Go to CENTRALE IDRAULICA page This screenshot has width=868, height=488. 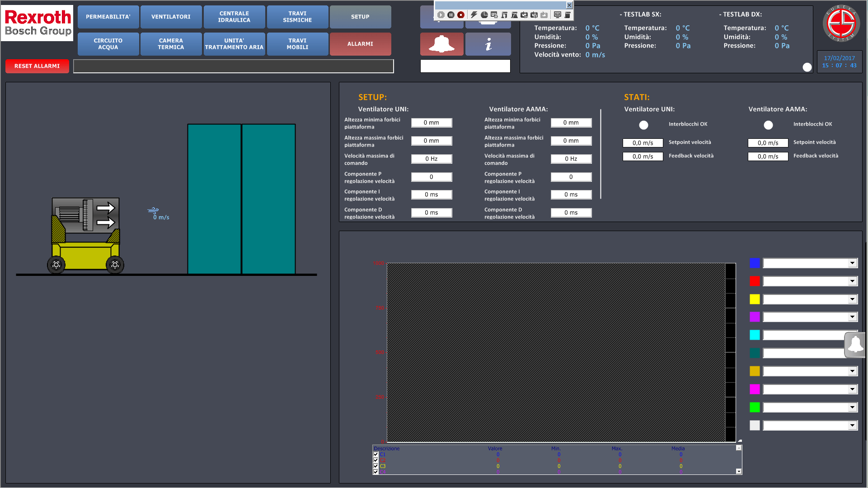(x=234, y=17)
